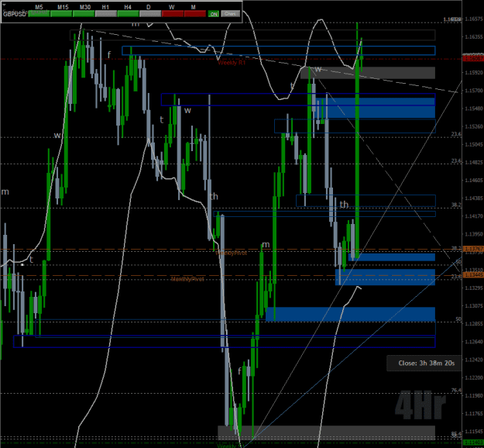Select the M30 green signal cell

point(84,14)
